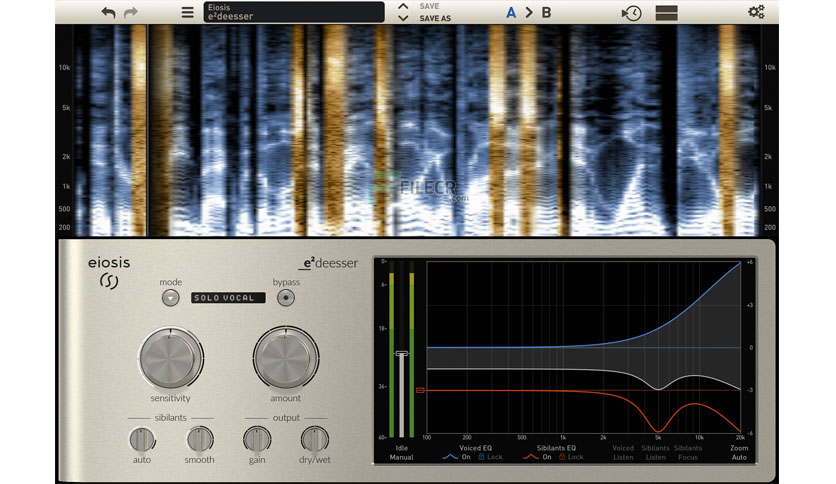
Task: Toggle Sibilants EQ On
Action: (x=547, y=457)
